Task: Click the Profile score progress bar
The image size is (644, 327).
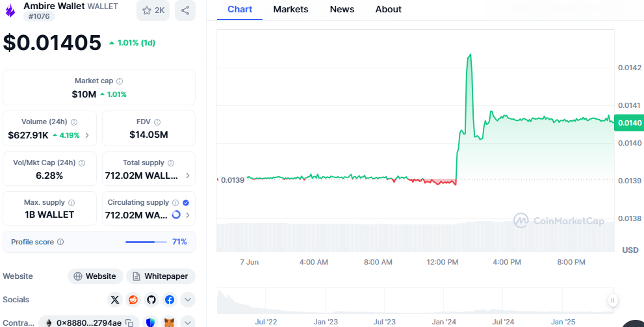Action: [146, 242]
